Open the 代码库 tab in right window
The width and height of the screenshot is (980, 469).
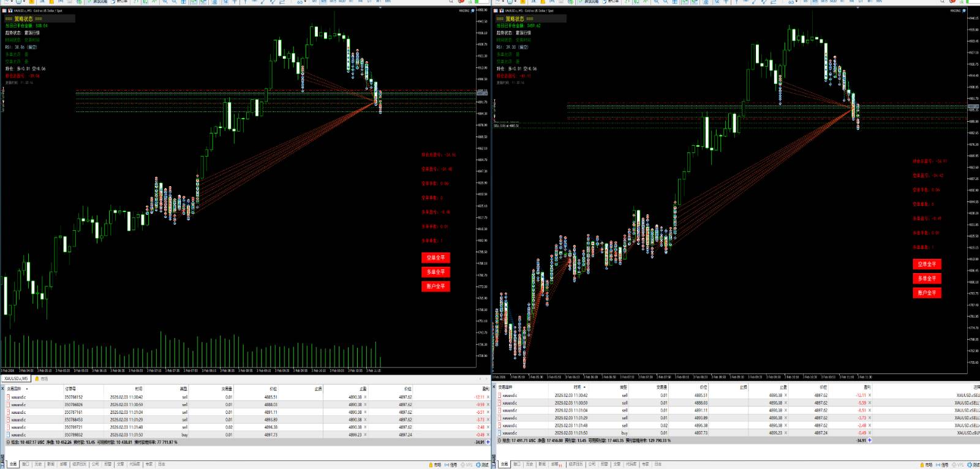(631, 464)
